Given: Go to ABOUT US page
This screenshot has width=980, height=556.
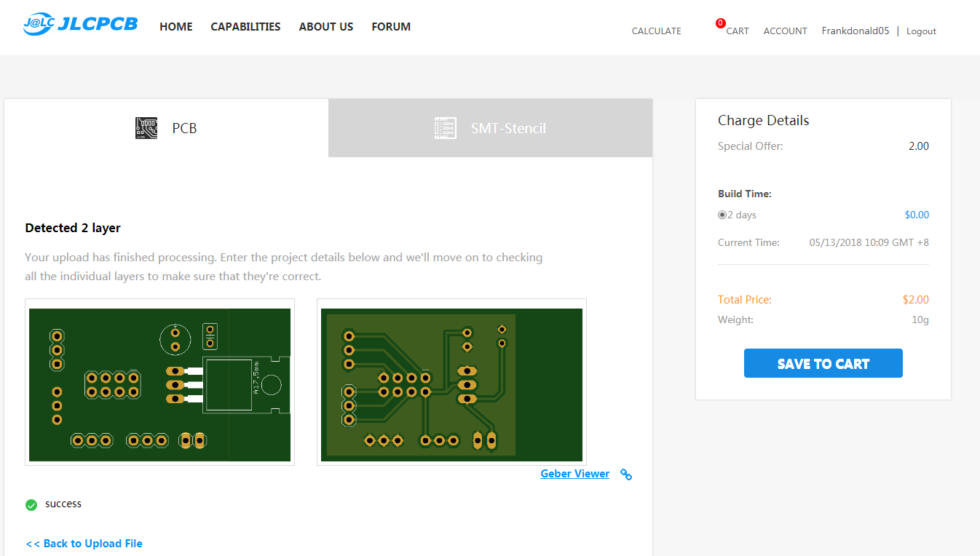Looking at the screenshot, I should [326, 27].
